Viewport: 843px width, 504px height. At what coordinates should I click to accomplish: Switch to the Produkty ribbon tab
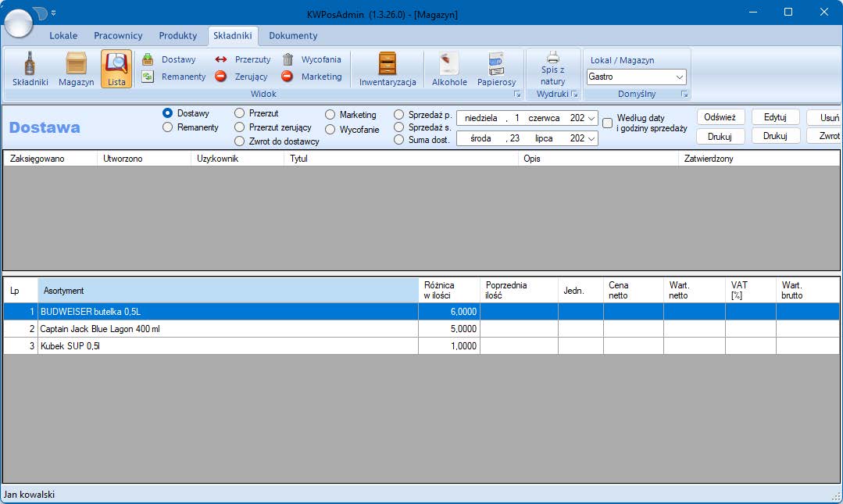177,36
